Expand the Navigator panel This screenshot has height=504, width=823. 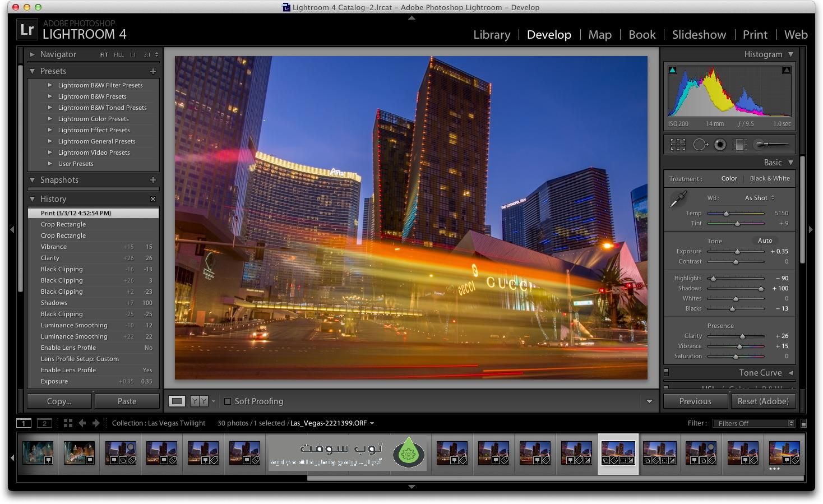tap(32, 54)
